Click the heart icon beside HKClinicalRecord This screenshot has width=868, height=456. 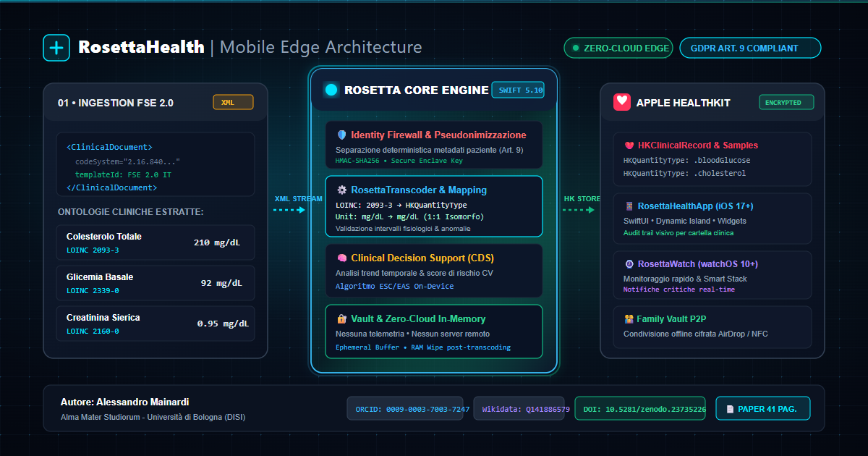tap(629, 145)
